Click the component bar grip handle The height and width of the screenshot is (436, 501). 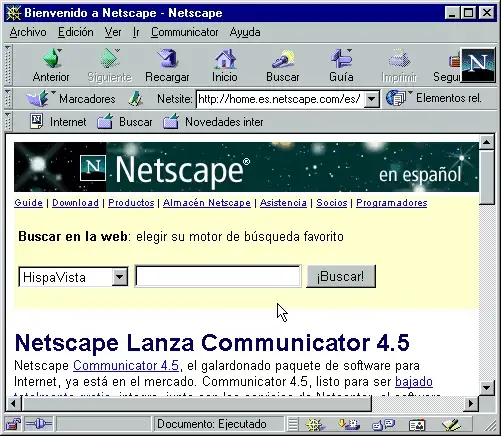tap(293, 425)
